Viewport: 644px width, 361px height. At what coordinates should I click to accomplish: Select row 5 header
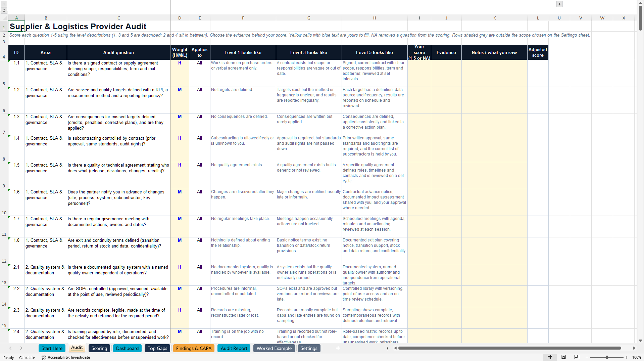4,74
